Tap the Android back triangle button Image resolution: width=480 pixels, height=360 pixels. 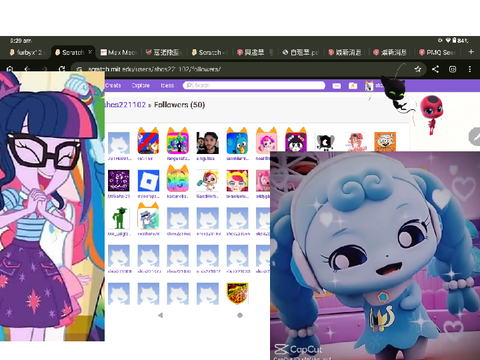click(x=160, y=315)
